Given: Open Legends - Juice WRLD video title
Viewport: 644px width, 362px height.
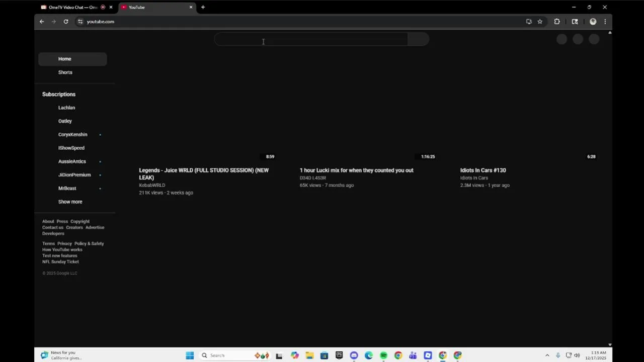Looking at the screenshot, I should [x=204, y=174].
